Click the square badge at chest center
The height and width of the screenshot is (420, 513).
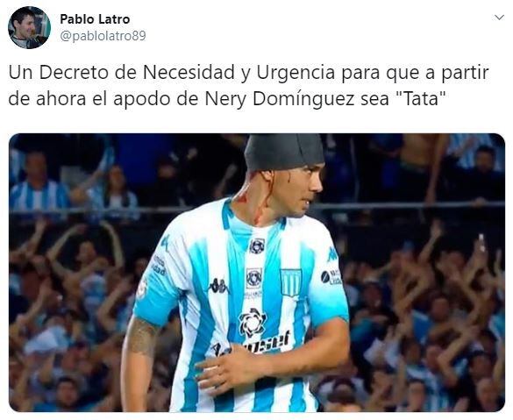[254, 278]
